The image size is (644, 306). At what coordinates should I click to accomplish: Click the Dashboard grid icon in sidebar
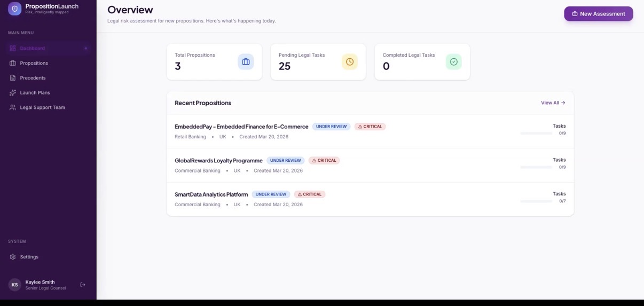(x=13, y=48)
